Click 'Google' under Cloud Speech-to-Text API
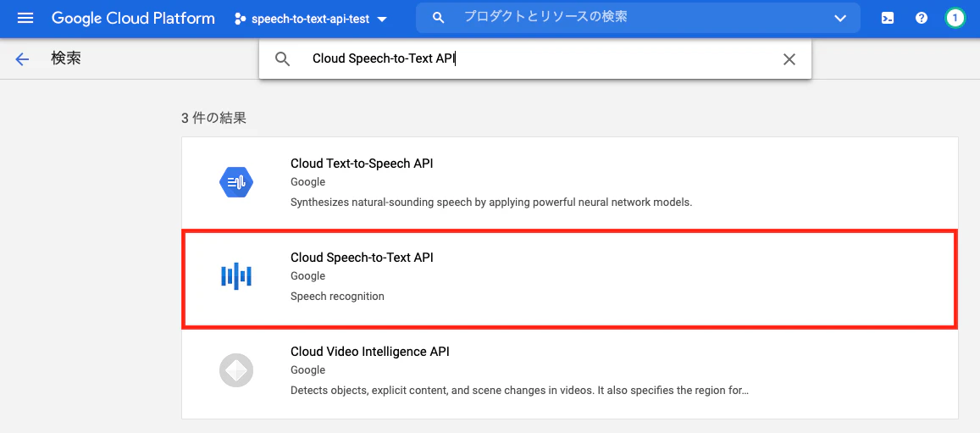 click(x=307, y=276)
